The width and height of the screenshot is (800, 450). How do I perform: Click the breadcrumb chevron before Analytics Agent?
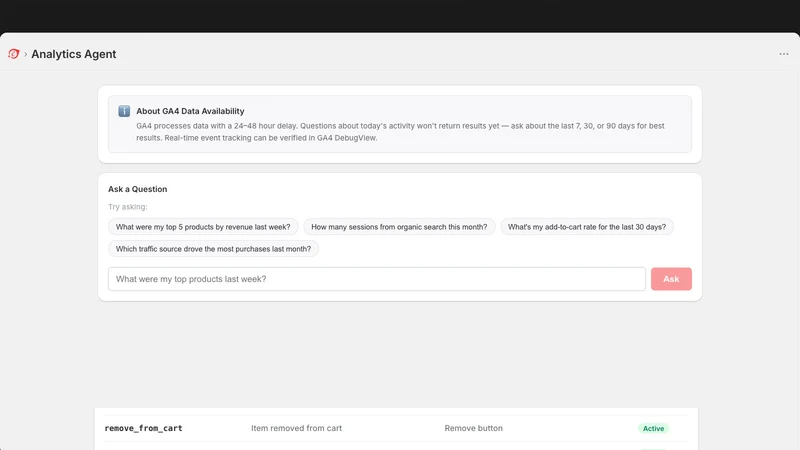click(26, 54)
